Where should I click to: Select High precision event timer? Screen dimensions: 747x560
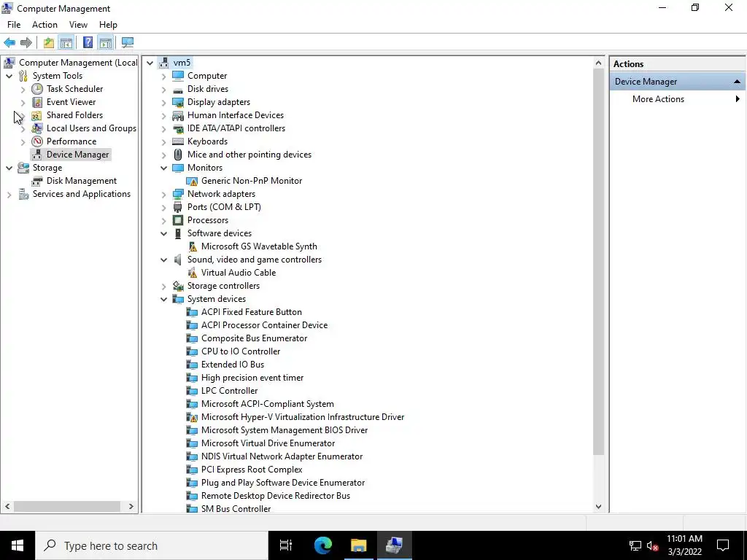point(252,378)
